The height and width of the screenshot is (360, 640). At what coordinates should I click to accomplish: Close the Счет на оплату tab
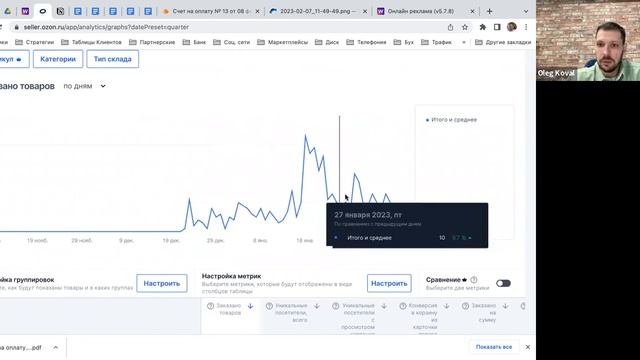click(x=257, y=11)
